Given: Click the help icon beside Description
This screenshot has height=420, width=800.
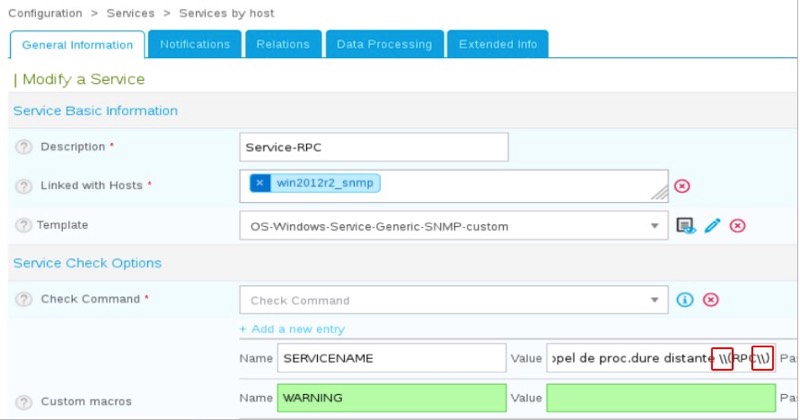Looking at the screenshot, I should click(23, 147).
